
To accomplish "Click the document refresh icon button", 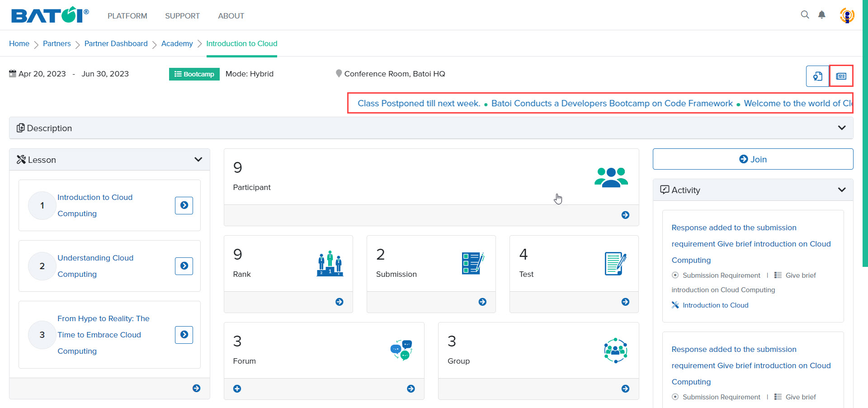I will click(x=817, y=76).
